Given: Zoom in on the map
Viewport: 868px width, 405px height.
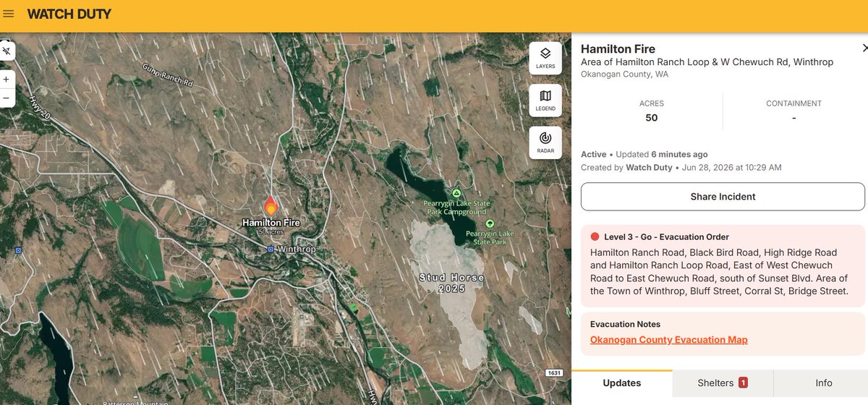Looking at the screenshot, I should click(x=7, y=79).
